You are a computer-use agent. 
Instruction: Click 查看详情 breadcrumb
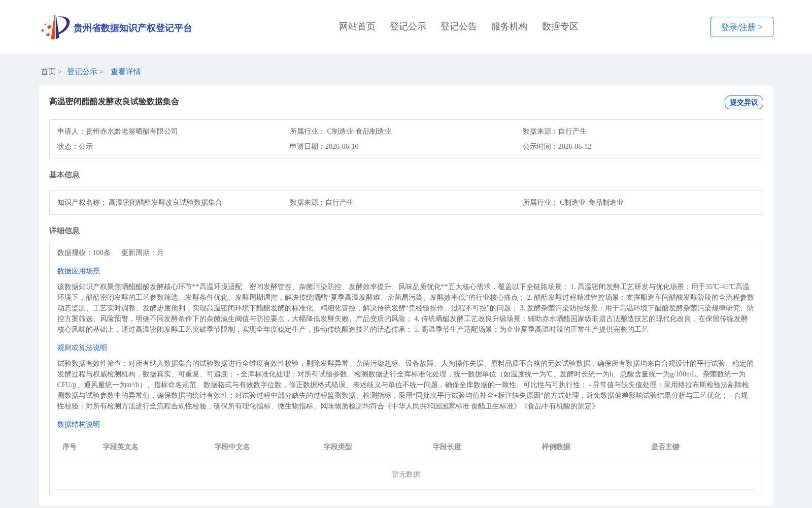point(126,72)
